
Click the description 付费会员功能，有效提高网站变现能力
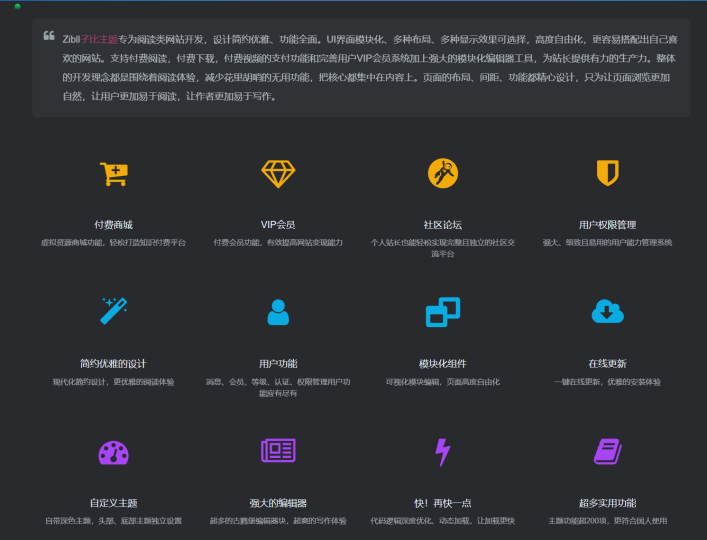point(278,243)
